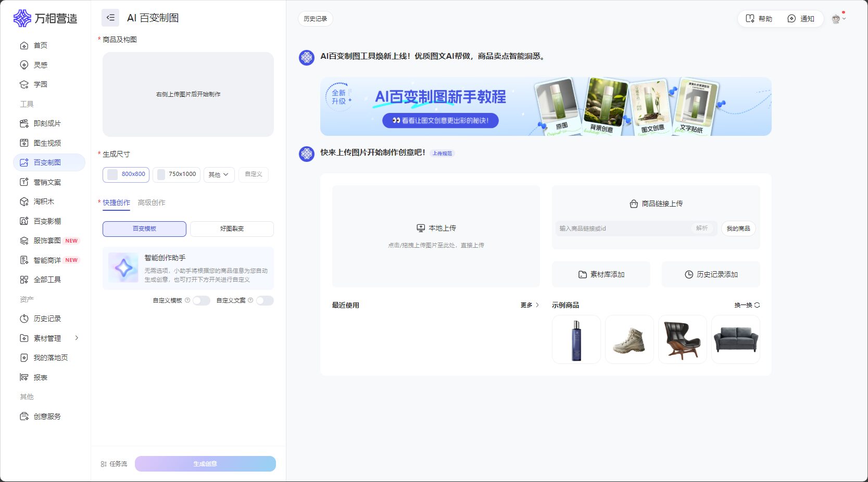Toggle 自定义文案 switch
Screen dimensions: 868x482
click(265, 301)
